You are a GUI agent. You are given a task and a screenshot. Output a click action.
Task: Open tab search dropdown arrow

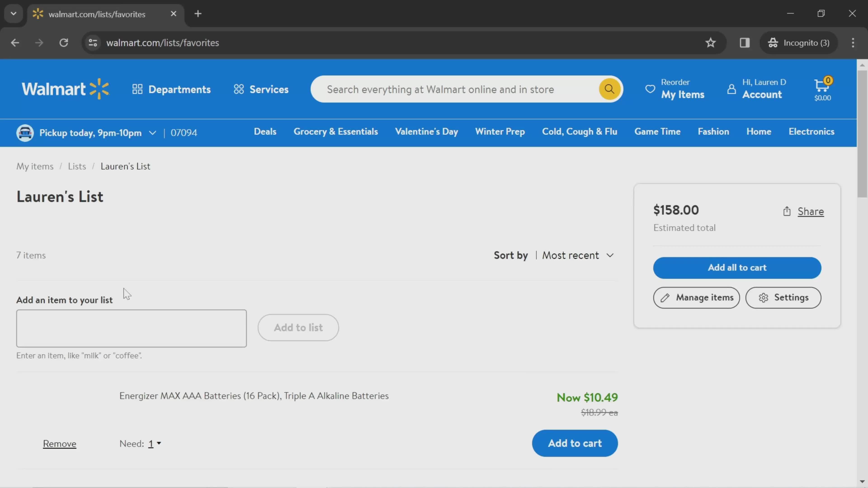[14, 14]
